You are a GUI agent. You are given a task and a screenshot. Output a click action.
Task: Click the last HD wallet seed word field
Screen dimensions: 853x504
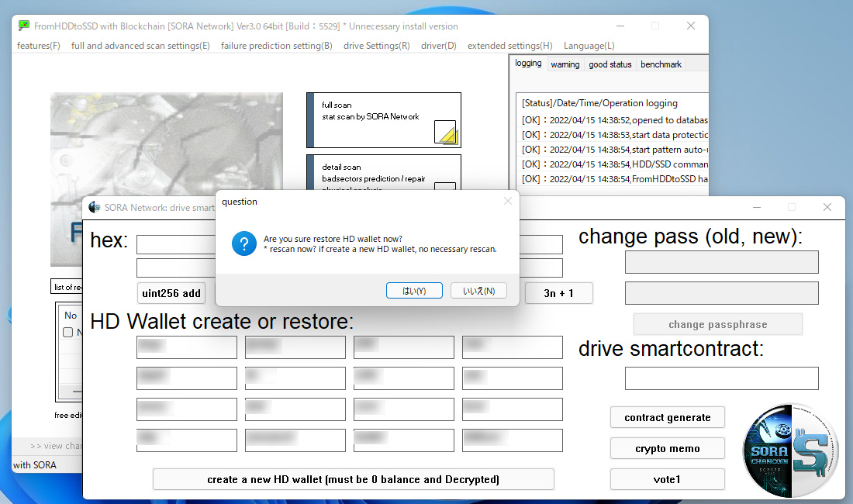(513, 440)
